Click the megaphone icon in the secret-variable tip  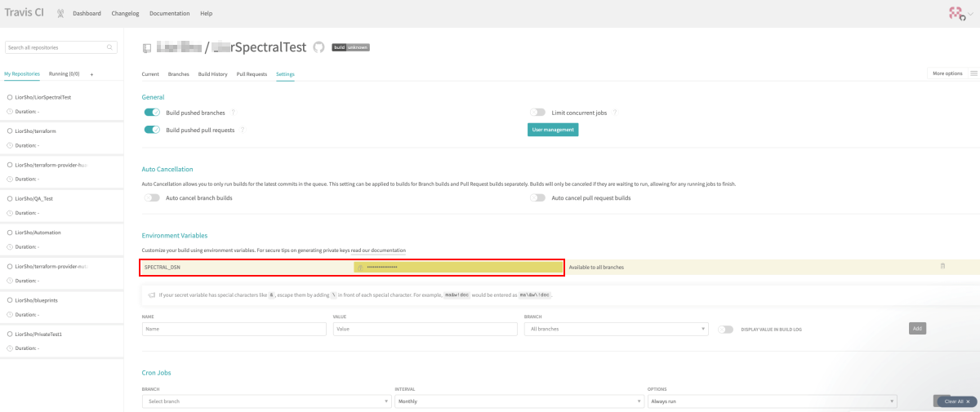pos(152,295)
